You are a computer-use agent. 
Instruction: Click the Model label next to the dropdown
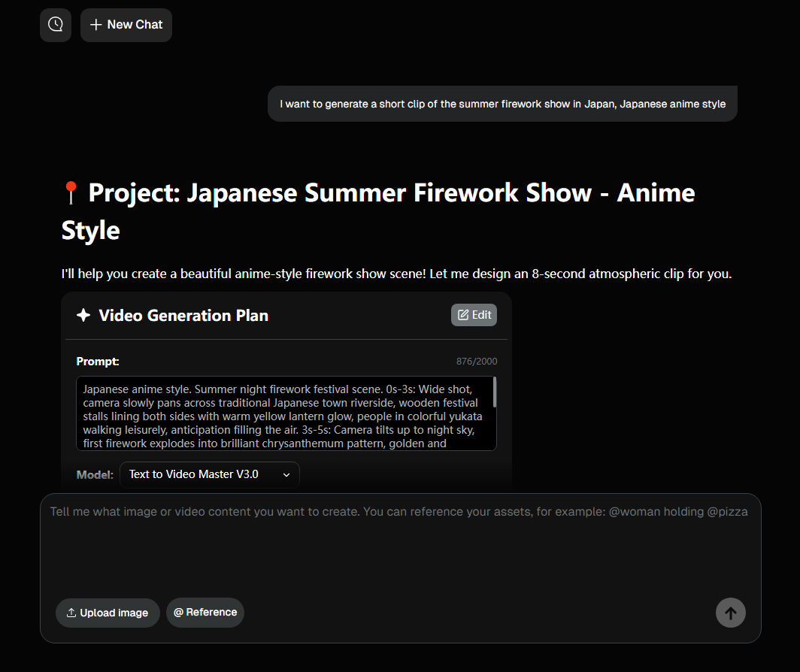(95, 474)
